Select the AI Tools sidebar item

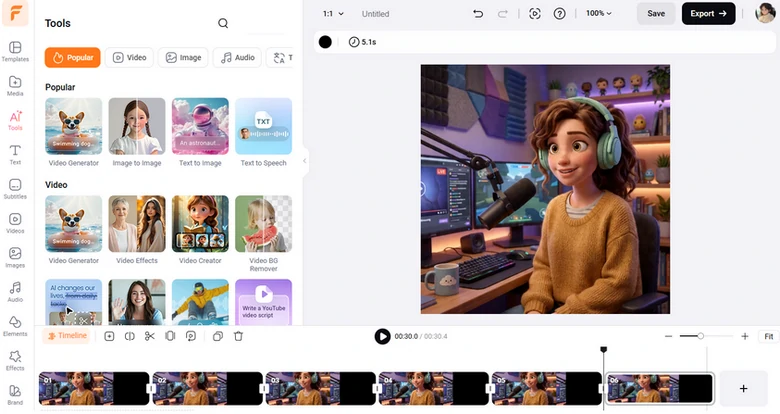pos(15,120)
